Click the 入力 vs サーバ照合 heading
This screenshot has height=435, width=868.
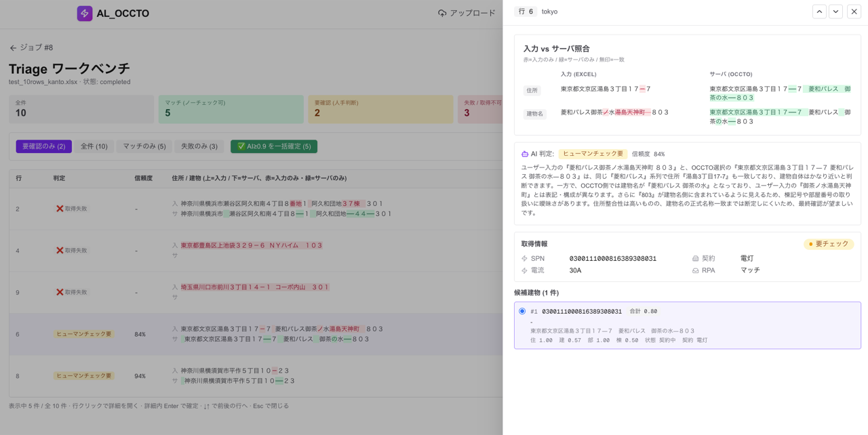(x=557, y=49)
